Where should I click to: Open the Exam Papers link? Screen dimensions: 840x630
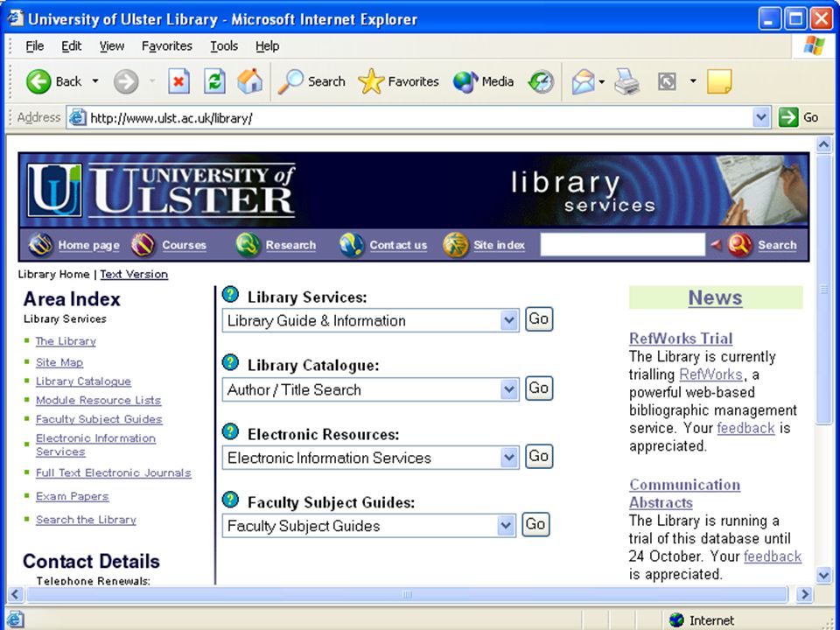pyautogui.click(x=73, y=497)
